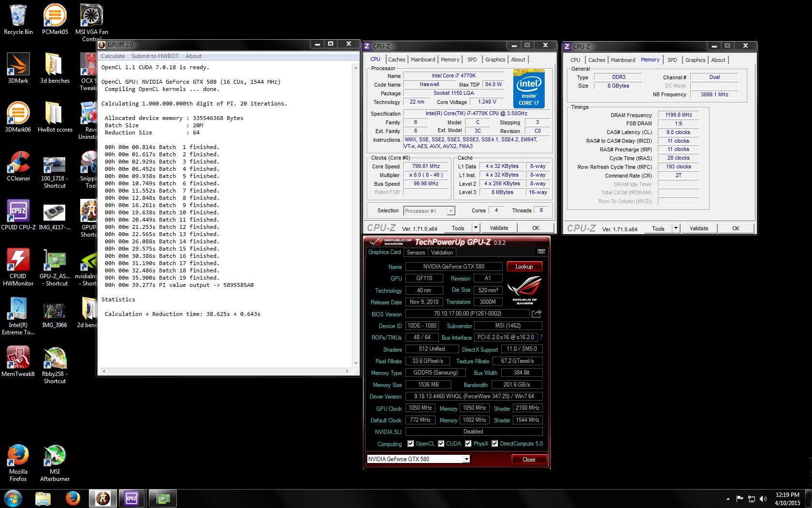
Task: Click the Lookup button in GPU-Z
Action: point(524,267)
